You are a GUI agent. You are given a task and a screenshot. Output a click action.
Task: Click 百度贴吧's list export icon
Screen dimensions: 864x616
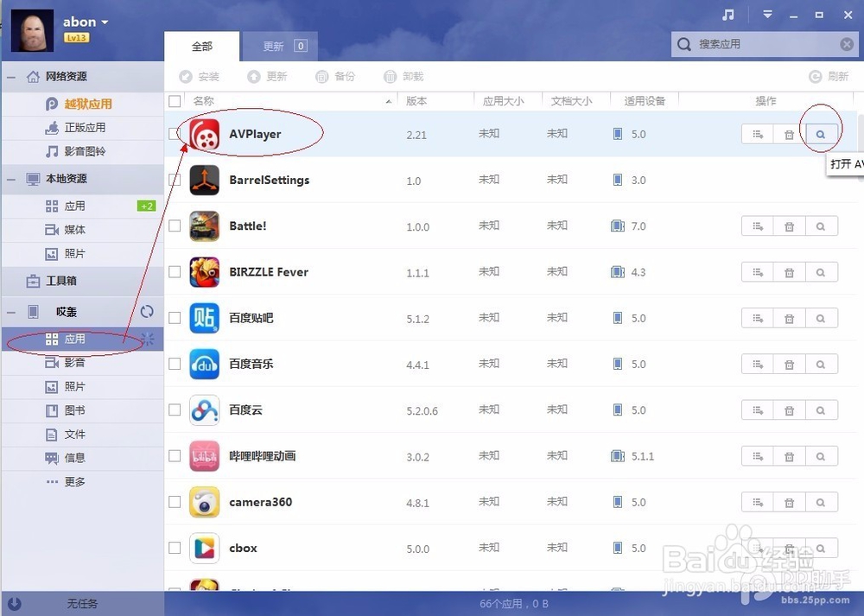click(x=758, y=318)
